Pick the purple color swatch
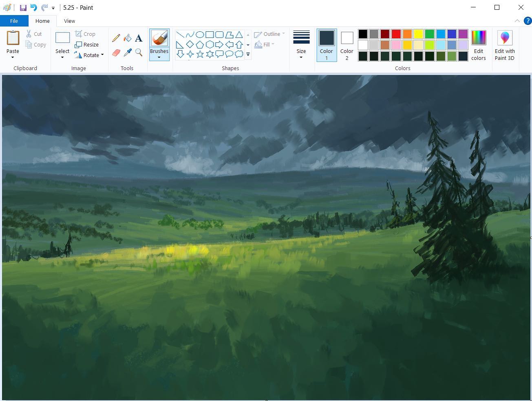This screenshot has height=401, width=532. tap(463, 34)
